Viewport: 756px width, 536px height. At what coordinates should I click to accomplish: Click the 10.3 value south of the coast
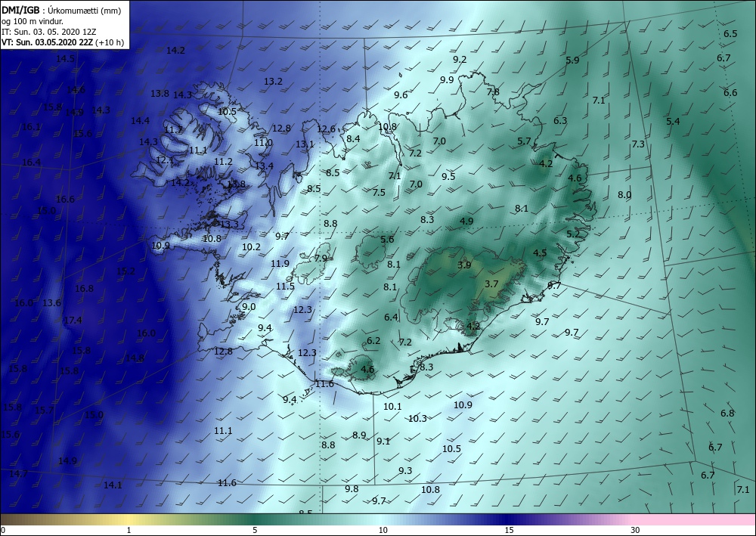click(x=417, y=418)
